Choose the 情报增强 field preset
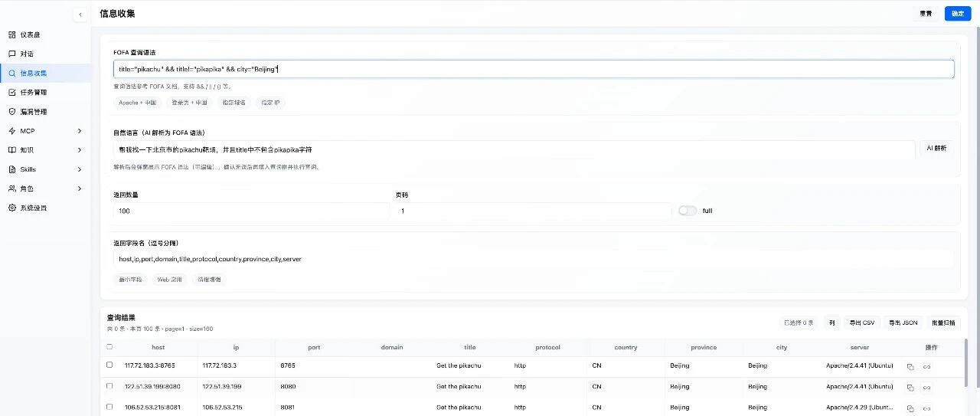This screenshot has width=980, height=416. point(209,280)
